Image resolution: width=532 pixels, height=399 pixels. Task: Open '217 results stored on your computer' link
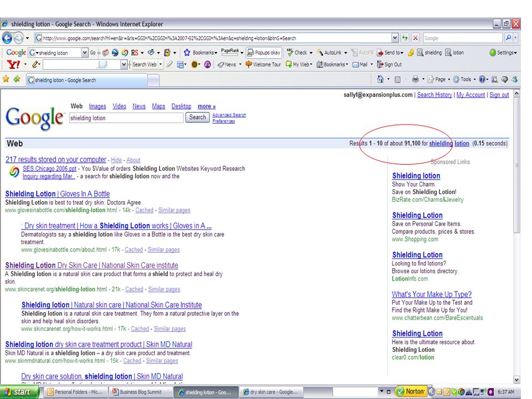[x=55, y=159]
